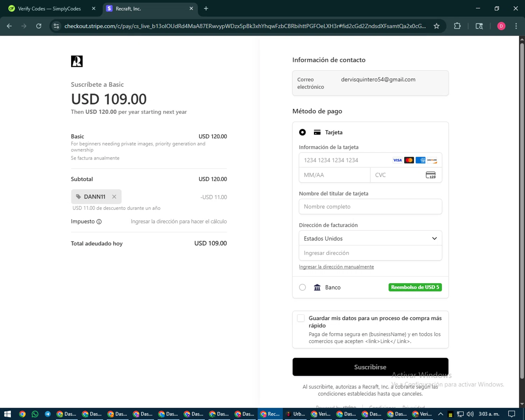This screenshot has width=525, height=420.
Task: Open the Chrome profile D avatar
Action: pyautogui.click(x=501, y=26)
